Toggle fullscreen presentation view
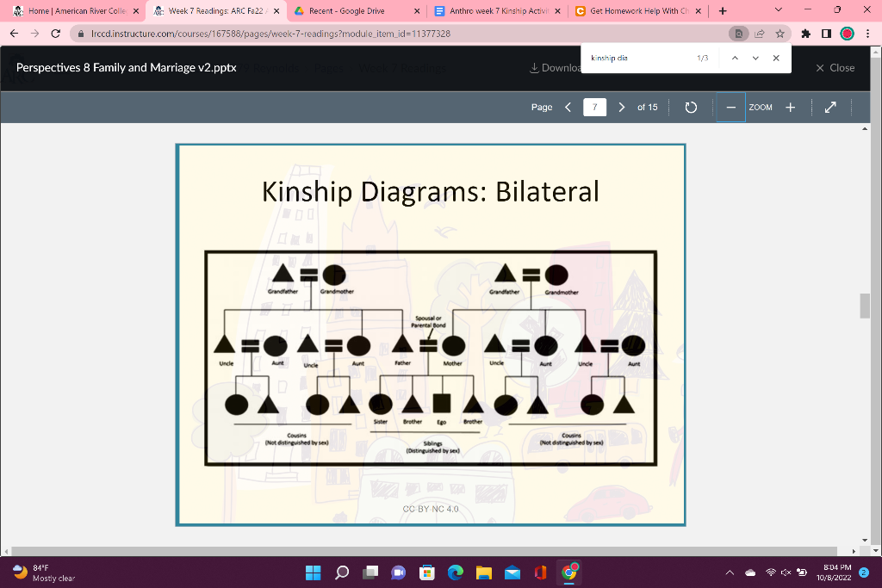This screenshot has height=588, width=882. [830, 107]
